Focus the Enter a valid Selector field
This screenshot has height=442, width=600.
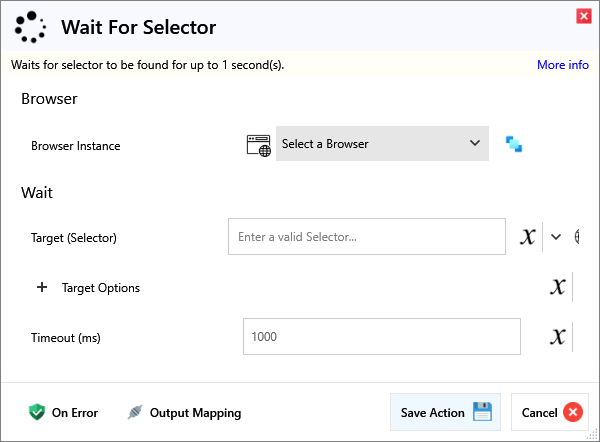click(366, 237)
